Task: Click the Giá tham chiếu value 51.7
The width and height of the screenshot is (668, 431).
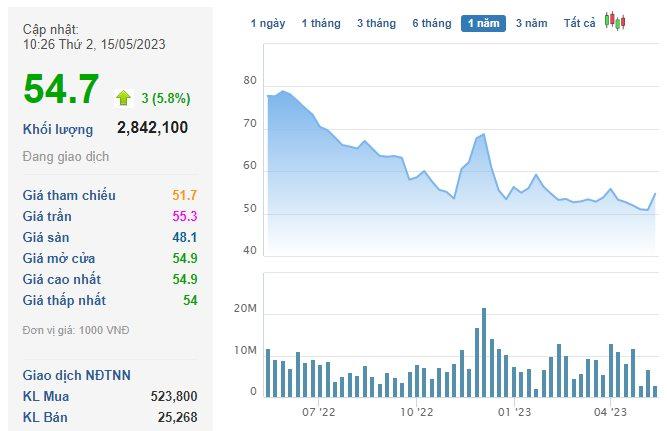Action: pyautogui.click(x=185, y=195)
